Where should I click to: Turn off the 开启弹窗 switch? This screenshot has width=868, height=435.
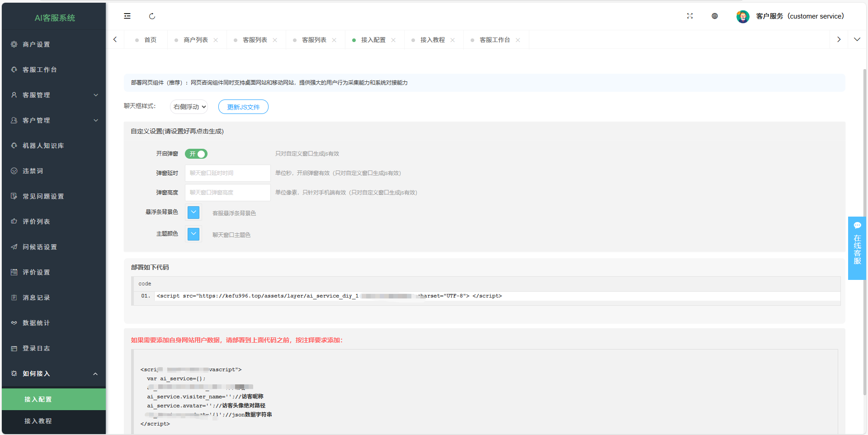tap(196, 154)
